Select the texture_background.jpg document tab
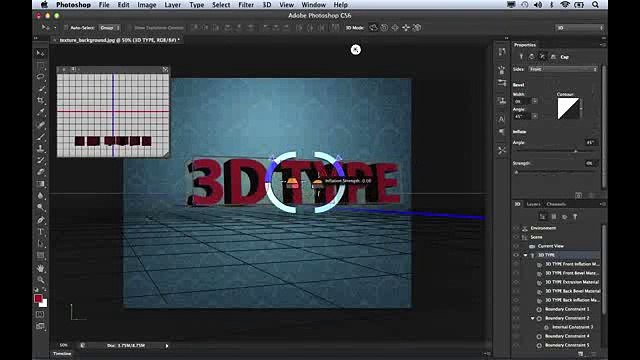This screenshot has width=640, height=360. click(x=119, y=40)
